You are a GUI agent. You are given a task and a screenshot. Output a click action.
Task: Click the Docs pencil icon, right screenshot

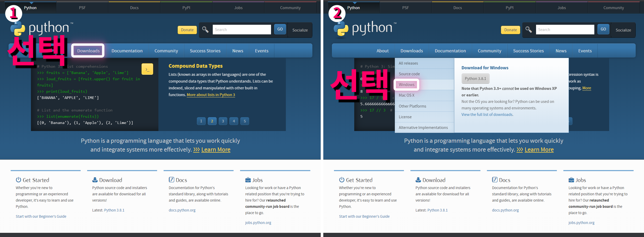pos(495,180)
